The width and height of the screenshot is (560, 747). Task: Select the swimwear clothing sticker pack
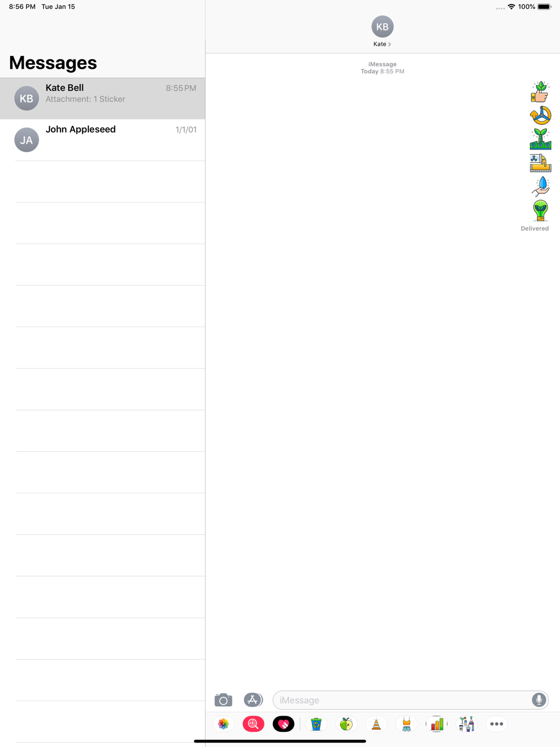click(x=407, y=724)
